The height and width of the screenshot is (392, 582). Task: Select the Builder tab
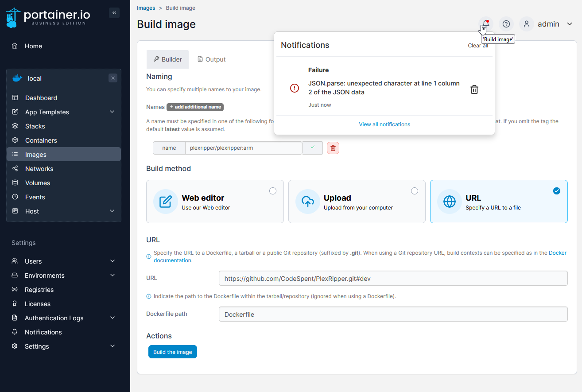click(167, 59)
